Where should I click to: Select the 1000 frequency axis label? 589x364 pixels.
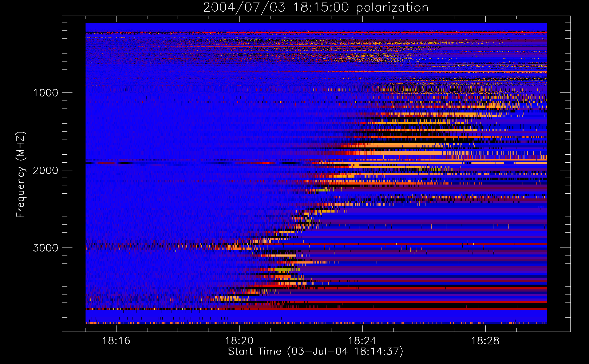coord(46,93)
